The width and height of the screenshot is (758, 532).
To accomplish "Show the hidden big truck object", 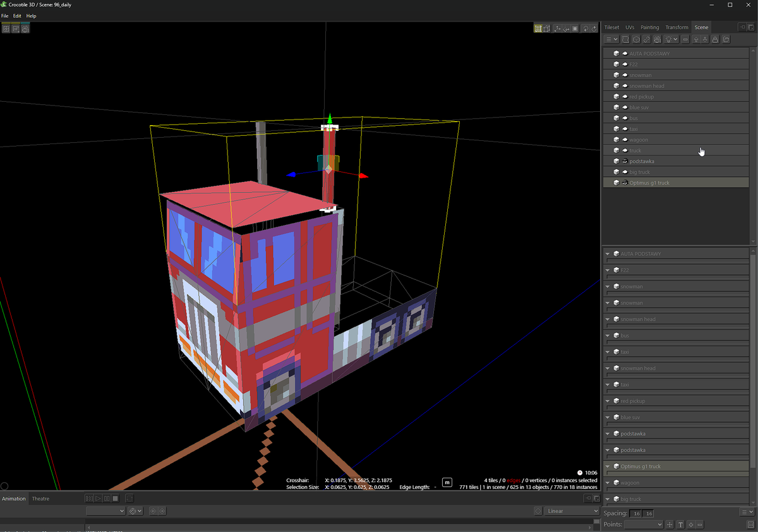I will coord(624,172).
